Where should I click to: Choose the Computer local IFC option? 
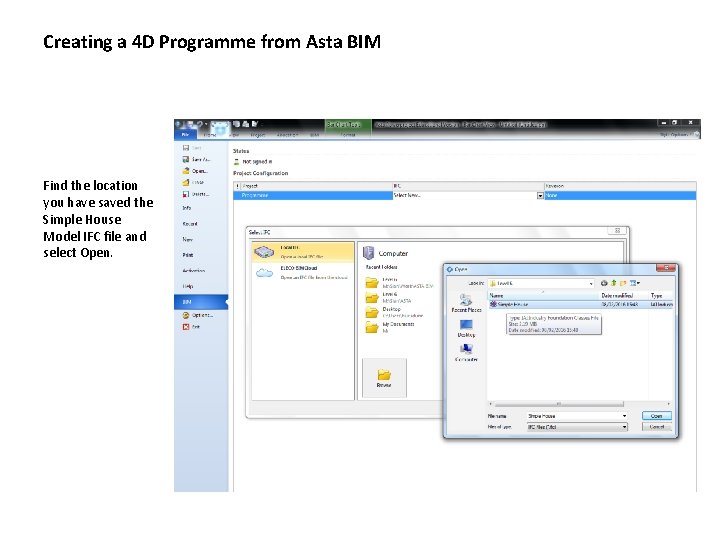303,252
